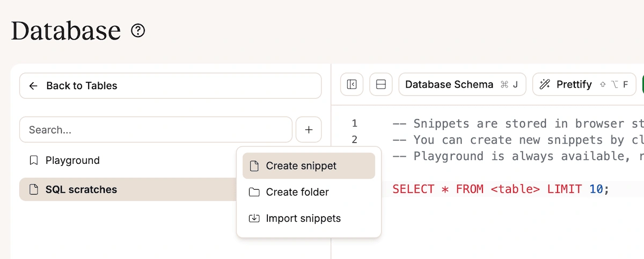Toggle the sidebar collapse panel icon
Image resolution: width=644 pixels, height=259 pixels.
tap(352, 84)
